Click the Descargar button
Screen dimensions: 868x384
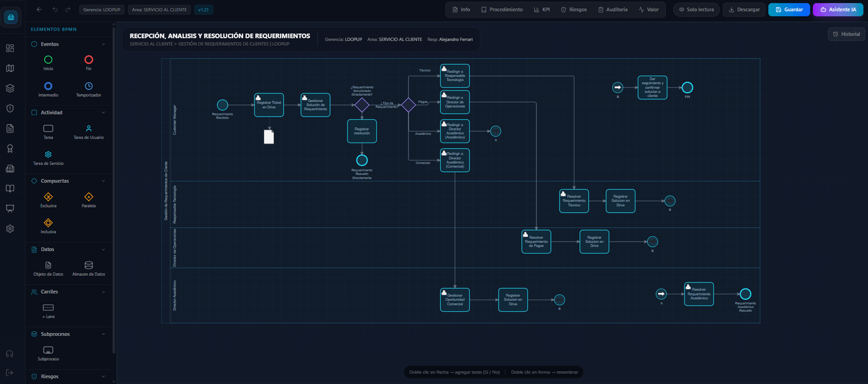pyautogui.click(x=744, y=10)
